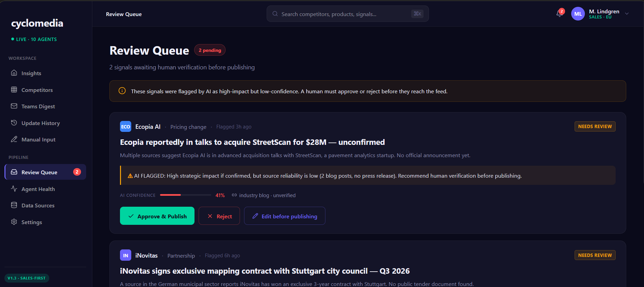Viewport: 644px width, 287px height.
Task: Click the Pricing change tag
Action: [188, 127]
